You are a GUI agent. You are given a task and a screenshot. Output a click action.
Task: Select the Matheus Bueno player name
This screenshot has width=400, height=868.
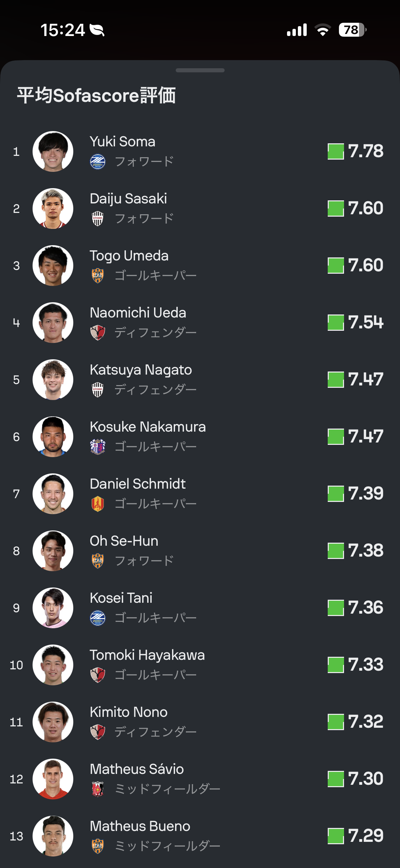140,826
